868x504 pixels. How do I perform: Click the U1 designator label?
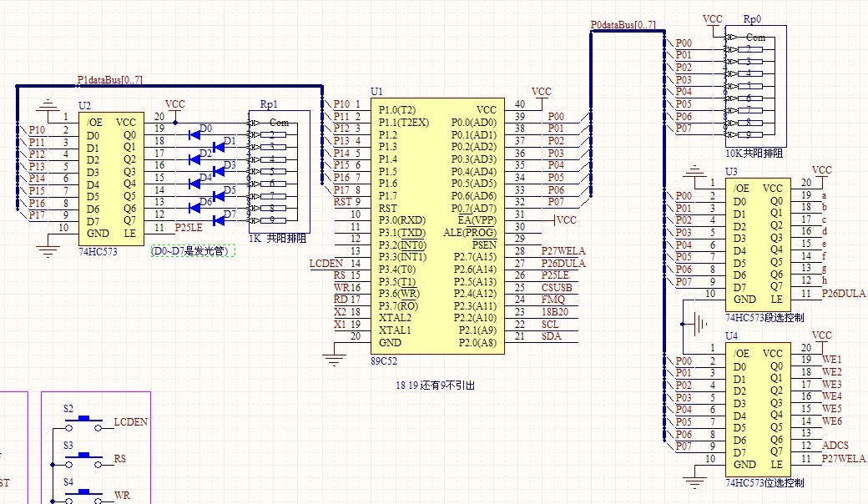(x=376, y=91)
